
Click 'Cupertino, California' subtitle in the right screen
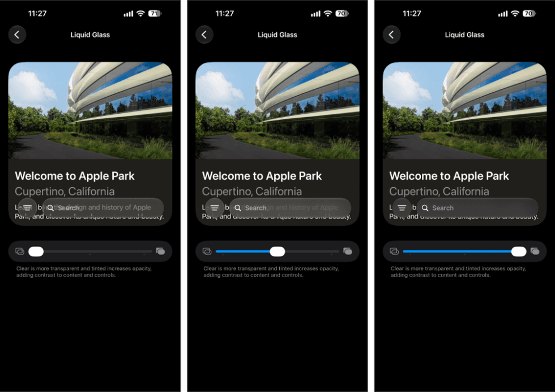[439, 191]
